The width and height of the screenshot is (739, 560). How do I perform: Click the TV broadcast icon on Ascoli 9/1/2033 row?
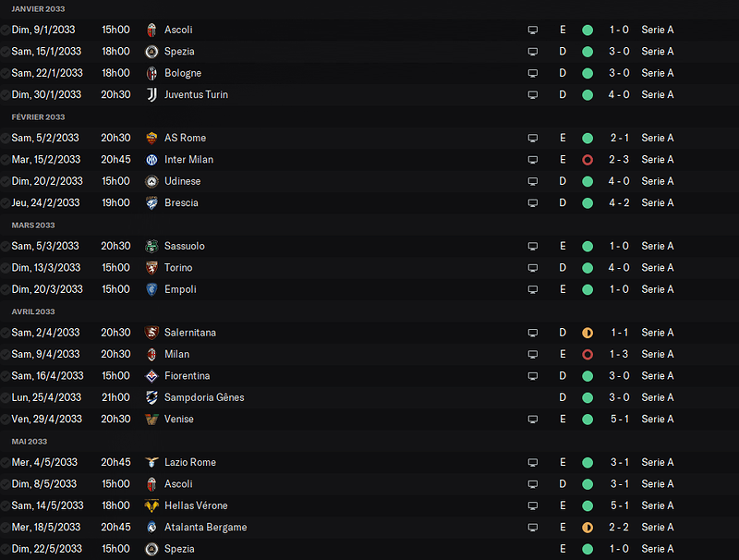[x=533, y=30]
